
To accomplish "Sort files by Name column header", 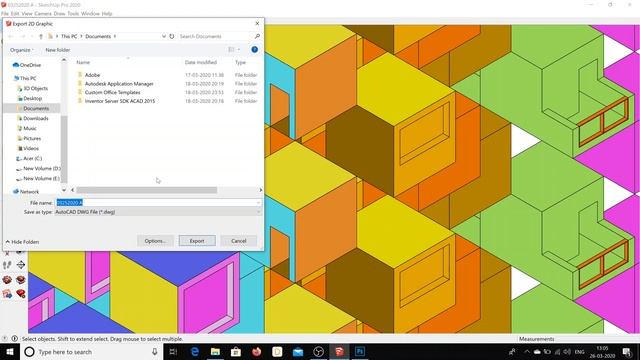I will coord(83,62).
